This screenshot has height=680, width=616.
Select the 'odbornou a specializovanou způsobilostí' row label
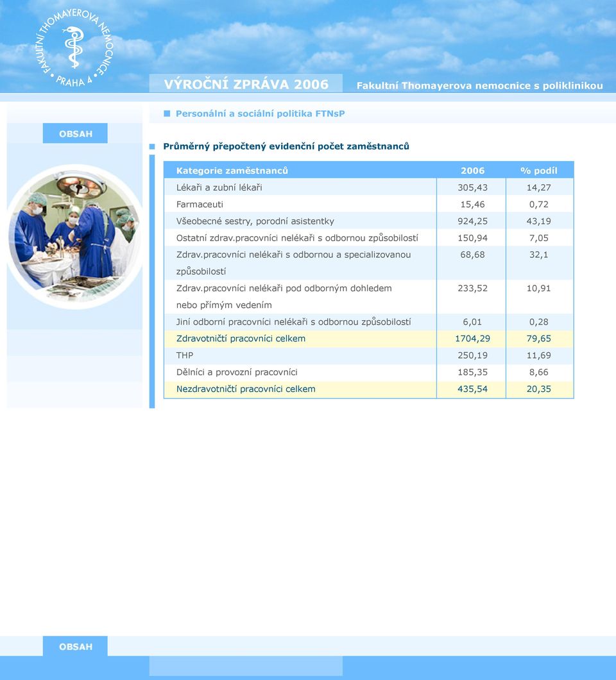(x=293, y=263)
